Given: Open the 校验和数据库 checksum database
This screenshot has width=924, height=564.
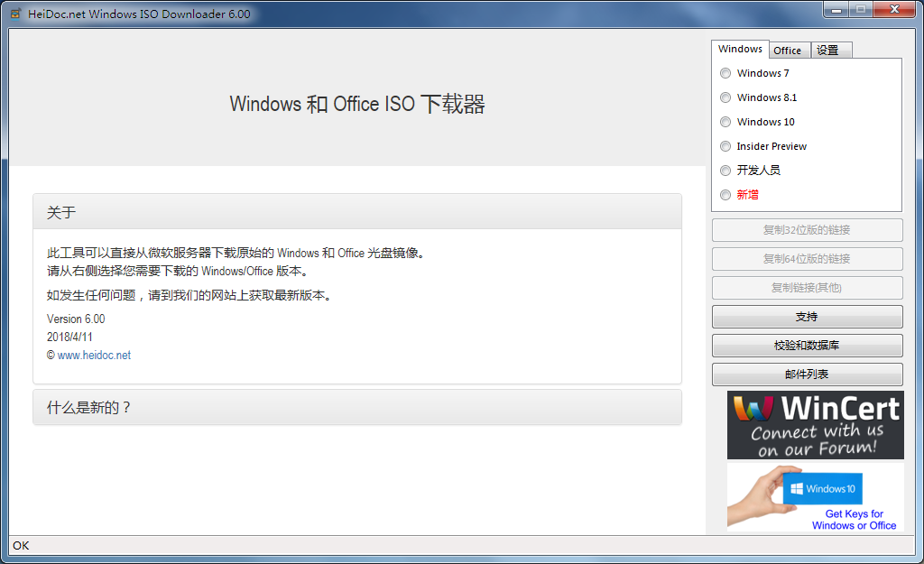Looking at the screenshot, I should pos(807,346).
